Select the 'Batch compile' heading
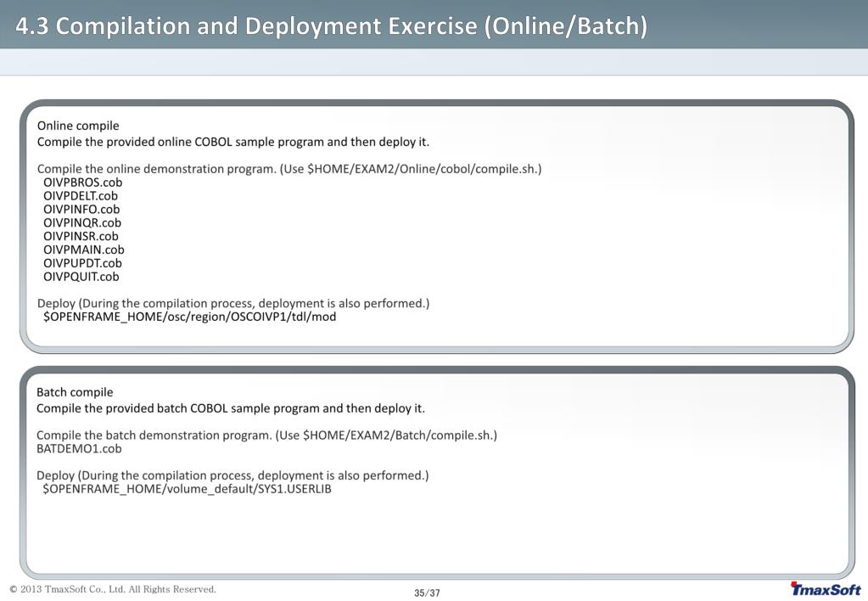Viewport: 868px width, 601px height. pos(75,392)
